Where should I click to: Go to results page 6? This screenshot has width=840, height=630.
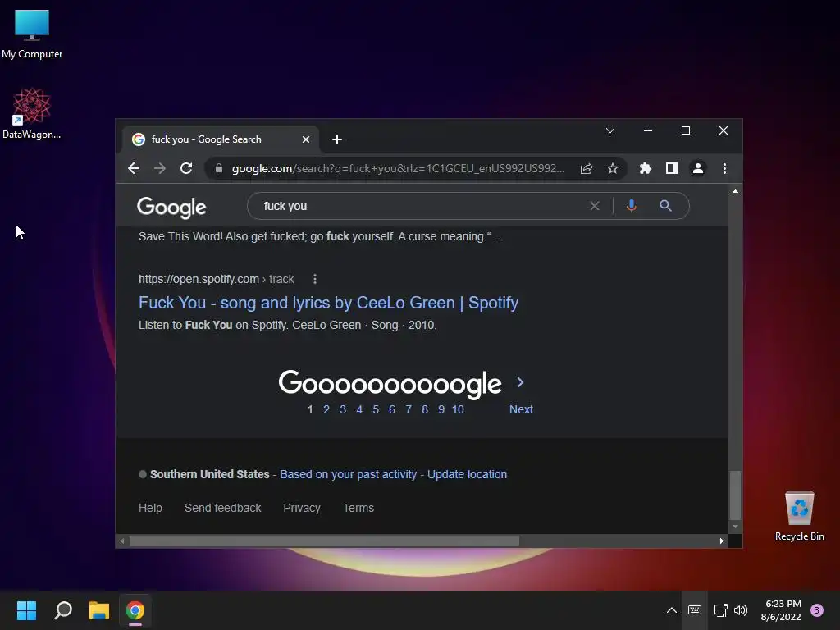tap(392, 409)
